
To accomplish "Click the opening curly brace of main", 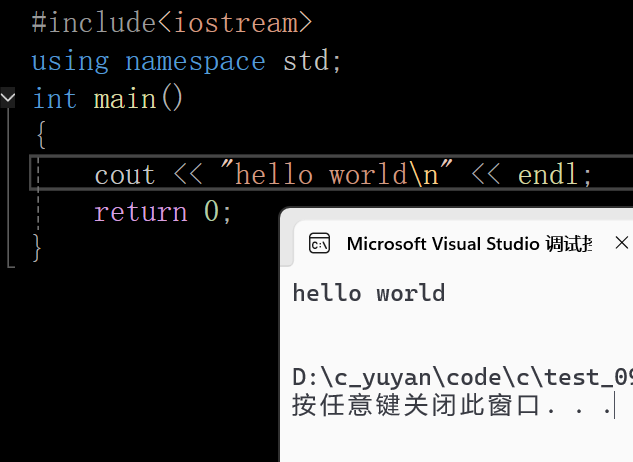I will point(41,135).
